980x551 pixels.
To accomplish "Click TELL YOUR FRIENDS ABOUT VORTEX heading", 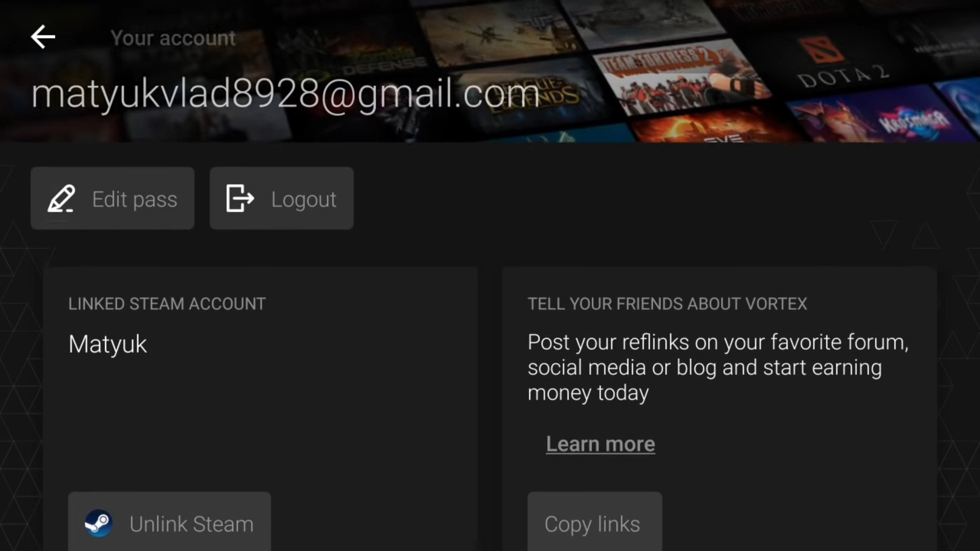I will pos(667,304).
